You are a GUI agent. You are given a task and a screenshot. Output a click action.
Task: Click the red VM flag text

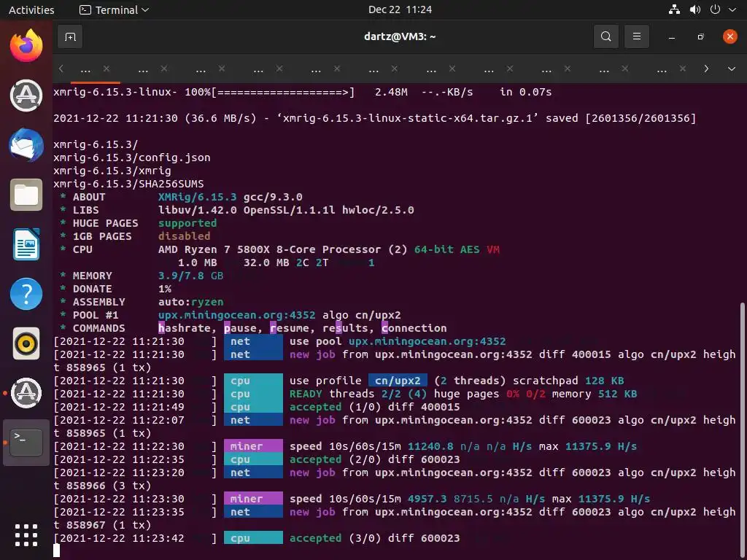tap(493, 249)
